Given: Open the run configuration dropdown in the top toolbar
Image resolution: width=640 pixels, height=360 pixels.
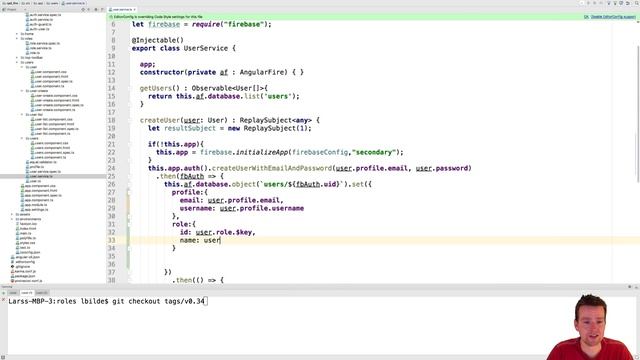Looking at the screenshot, I should (582, 3).
